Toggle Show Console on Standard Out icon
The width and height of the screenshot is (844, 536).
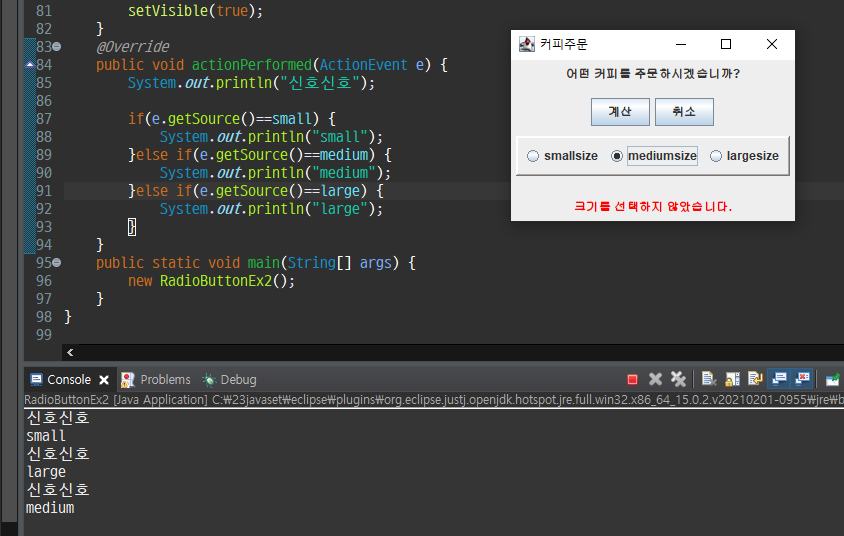(779, 379)
